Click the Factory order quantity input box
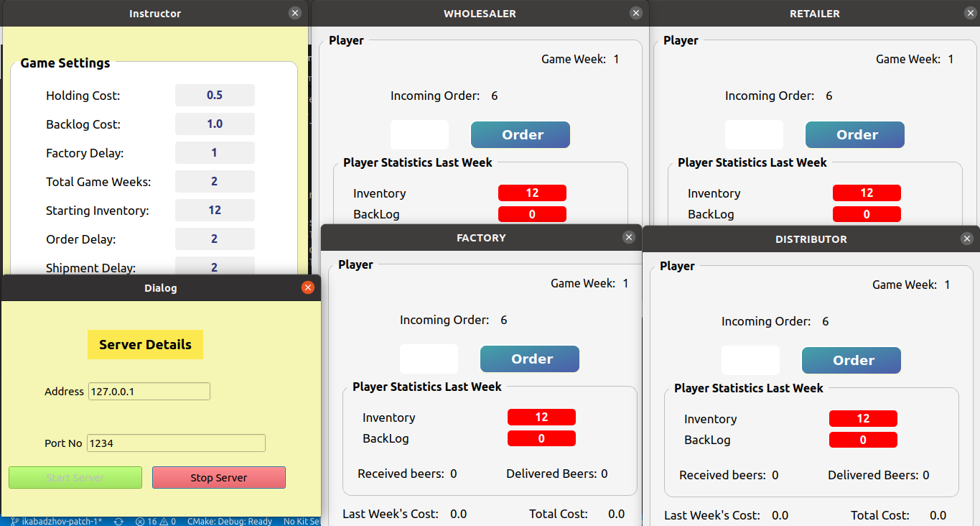The height and width of the screenshot is (526, 980). click(x=429, y=359)
